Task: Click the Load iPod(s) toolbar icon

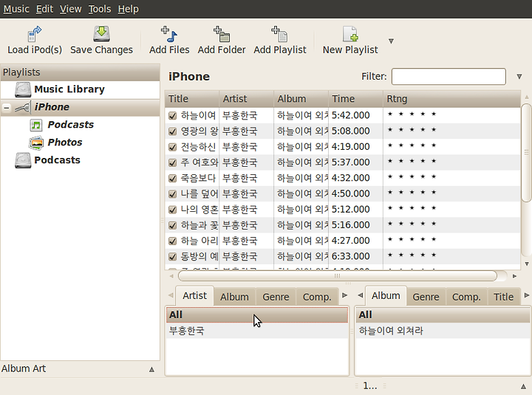Action: pyautogui.click(x=34, y=34)
